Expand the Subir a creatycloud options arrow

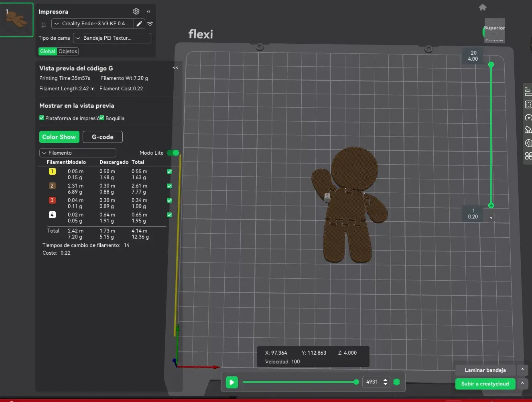tap(522, 384)
